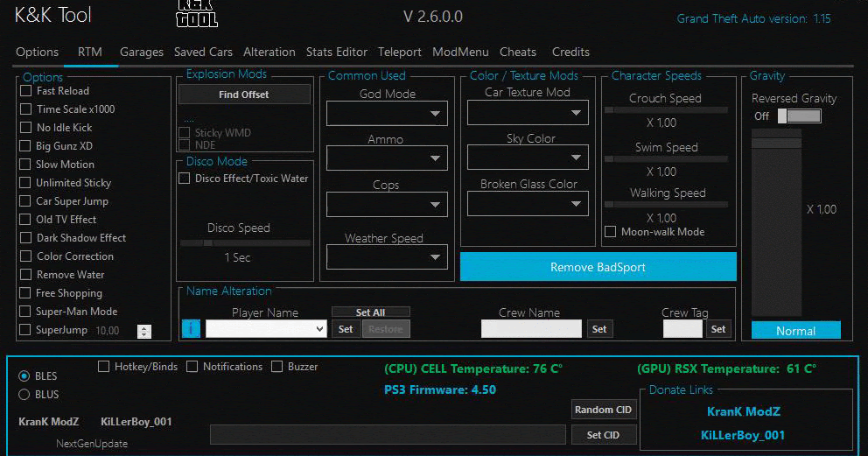
Task: Reset gravity with Normal button
Action: (796, 330)
